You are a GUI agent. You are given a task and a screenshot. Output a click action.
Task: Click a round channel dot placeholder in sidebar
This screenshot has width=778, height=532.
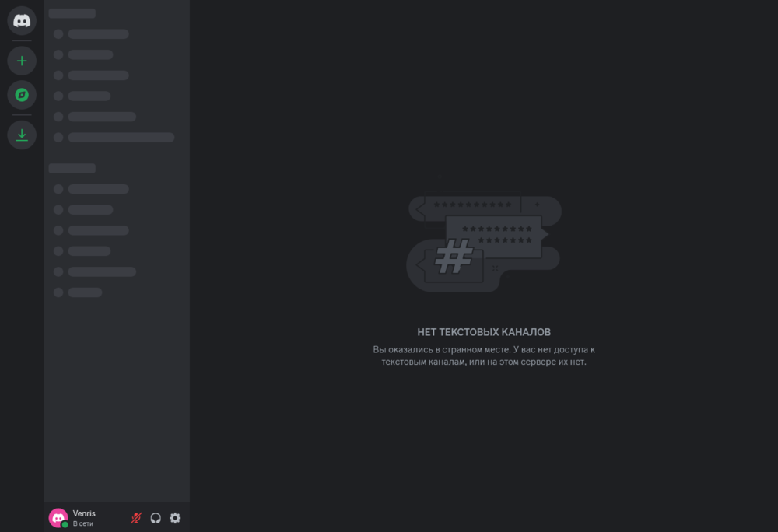(x=57, y=33)
